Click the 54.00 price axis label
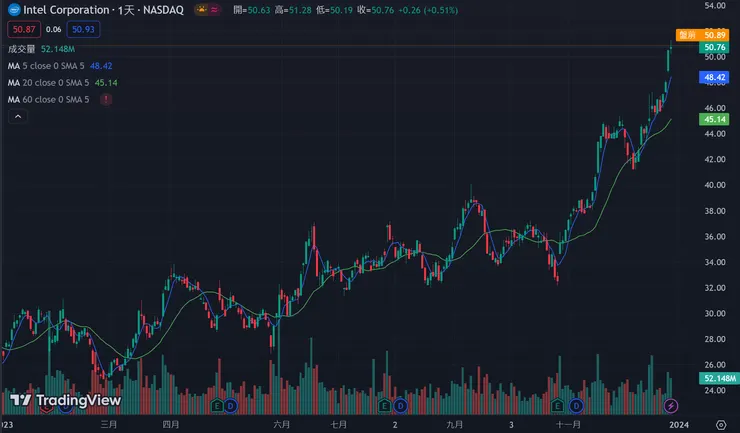740x433 pixels. click(715, 6)
